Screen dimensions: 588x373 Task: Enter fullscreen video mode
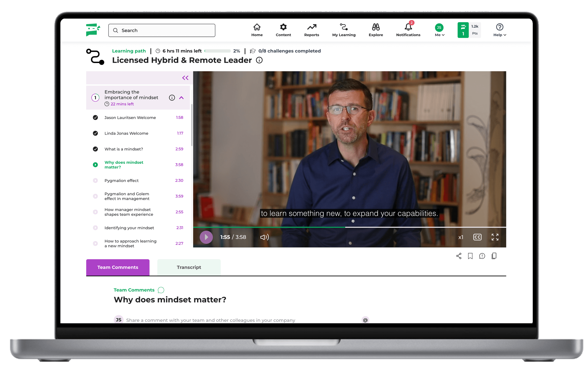coord(495,237)
